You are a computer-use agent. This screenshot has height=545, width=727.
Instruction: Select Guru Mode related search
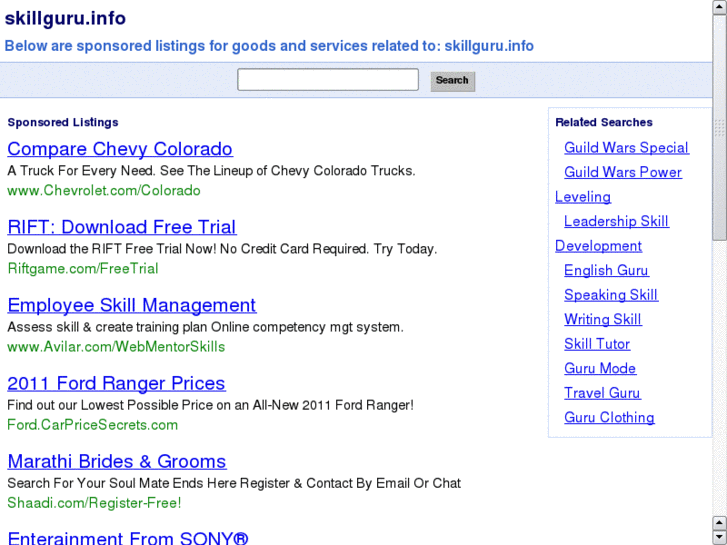[600, 369]
